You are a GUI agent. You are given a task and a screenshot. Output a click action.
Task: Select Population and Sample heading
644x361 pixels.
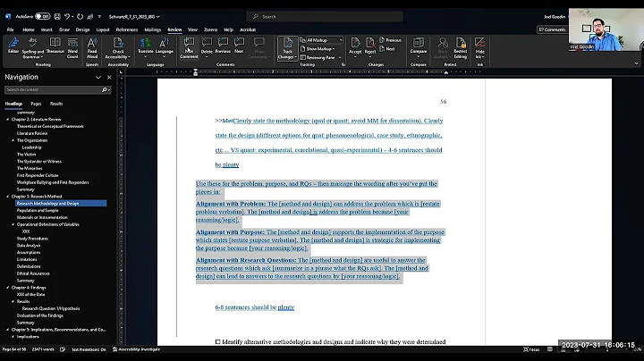[38, 211]
